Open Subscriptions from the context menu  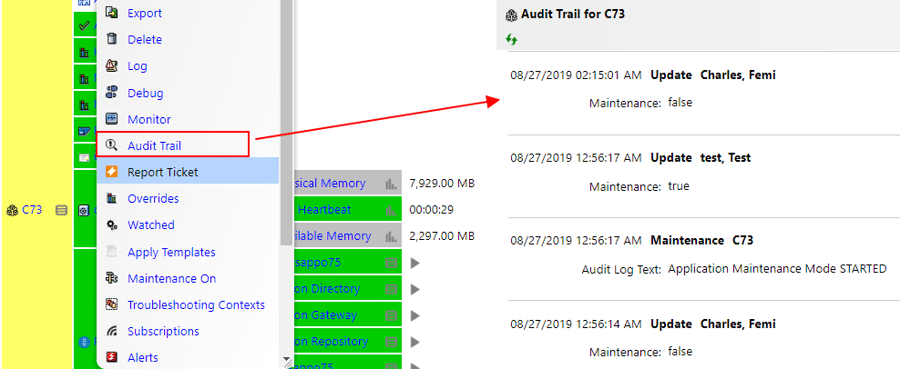point(163,331)
